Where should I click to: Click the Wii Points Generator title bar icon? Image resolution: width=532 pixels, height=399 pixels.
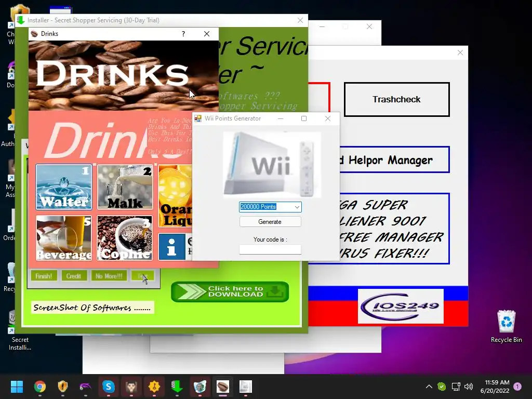pos(198,118)
